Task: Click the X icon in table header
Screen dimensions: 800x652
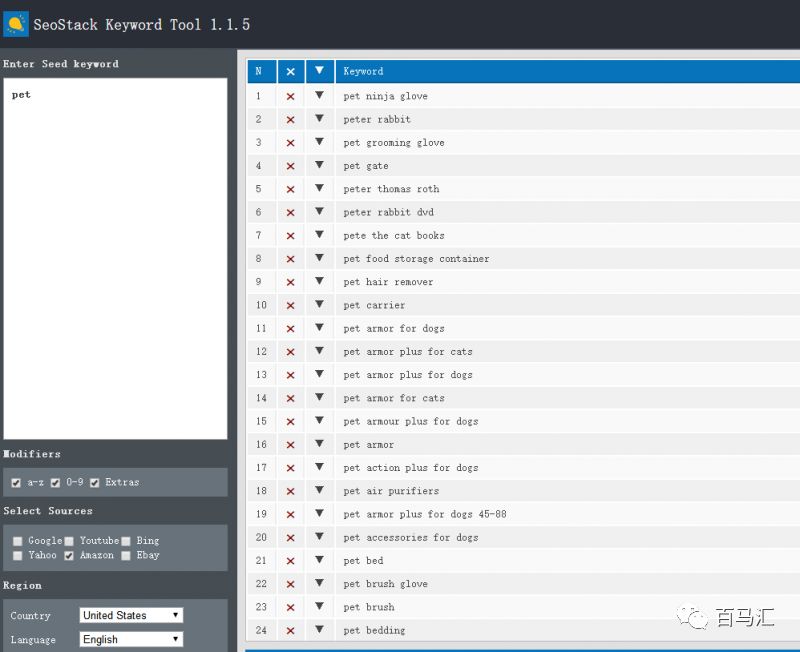Action: click(290, 72)
